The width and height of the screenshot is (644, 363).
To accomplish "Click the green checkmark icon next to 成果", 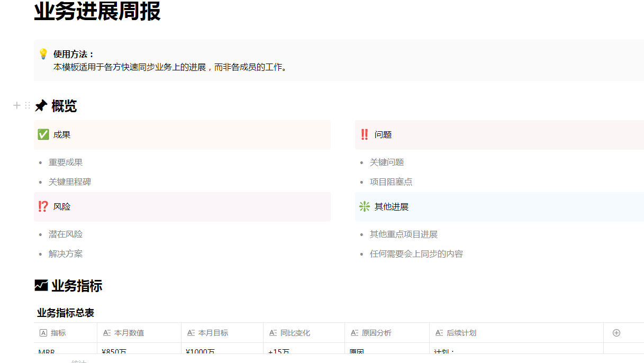I will pos(43,134).
